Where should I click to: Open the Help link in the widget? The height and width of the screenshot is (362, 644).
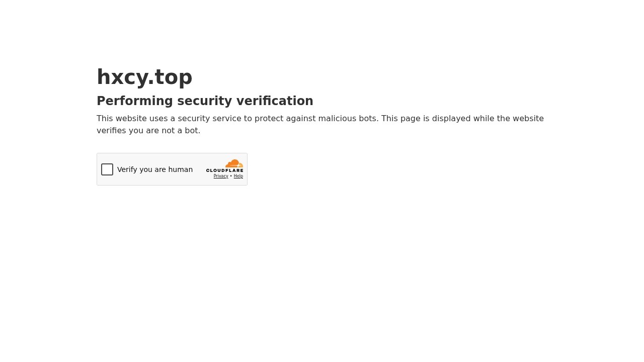[x=238, y=176]
